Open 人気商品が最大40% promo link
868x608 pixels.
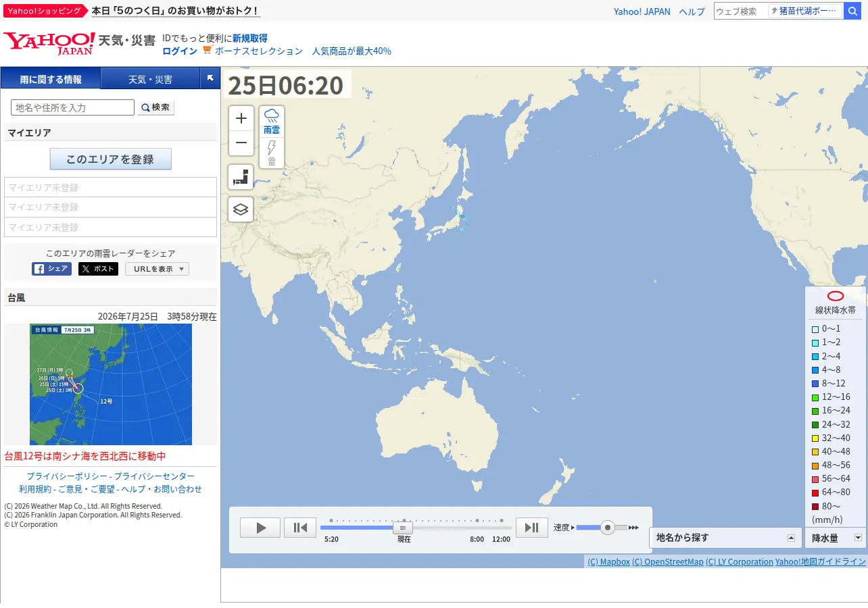352,51
